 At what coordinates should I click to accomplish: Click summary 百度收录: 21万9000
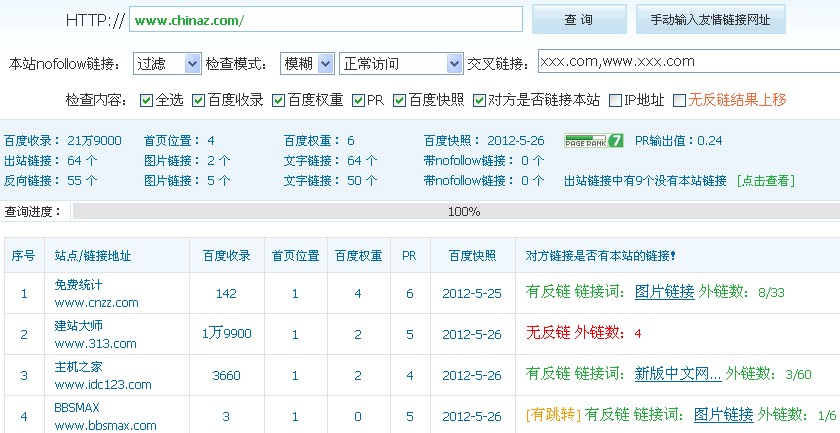pos(63,140)
